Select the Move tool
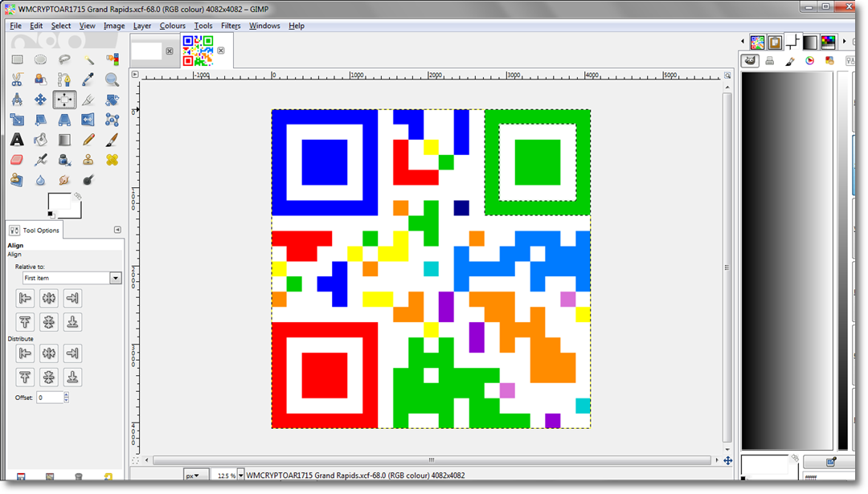 pyautogui.click(x=40, y=100)
